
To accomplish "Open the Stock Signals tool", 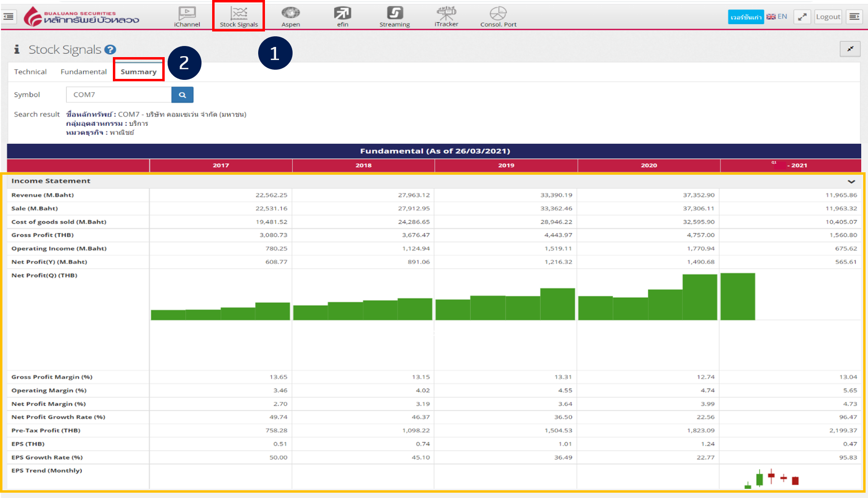I will pos(239,17).
